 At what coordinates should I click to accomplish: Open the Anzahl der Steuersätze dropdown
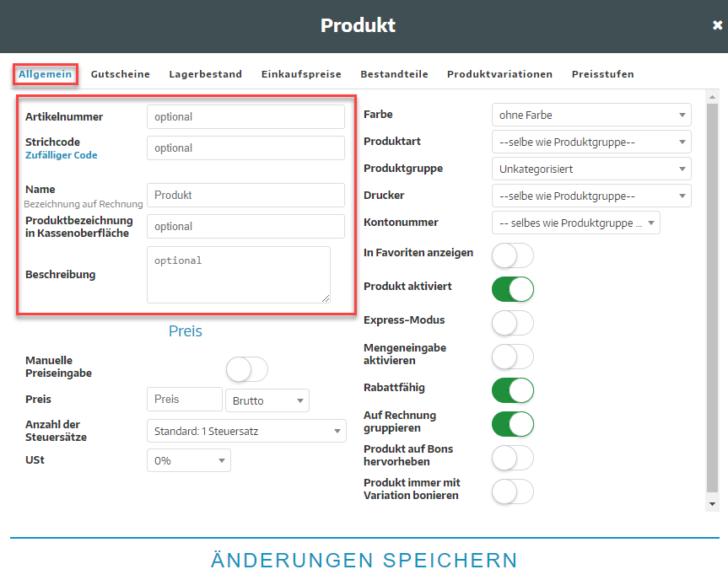[246, 431]
